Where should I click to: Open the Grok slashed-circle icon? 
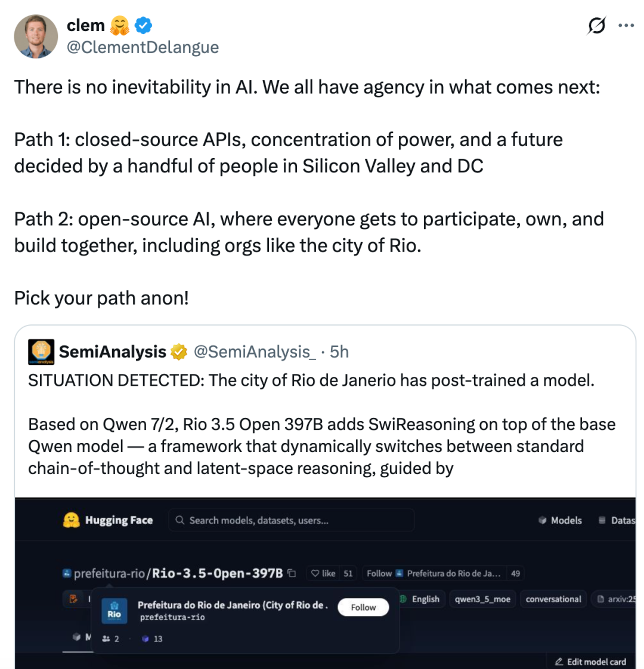point(596,26)
